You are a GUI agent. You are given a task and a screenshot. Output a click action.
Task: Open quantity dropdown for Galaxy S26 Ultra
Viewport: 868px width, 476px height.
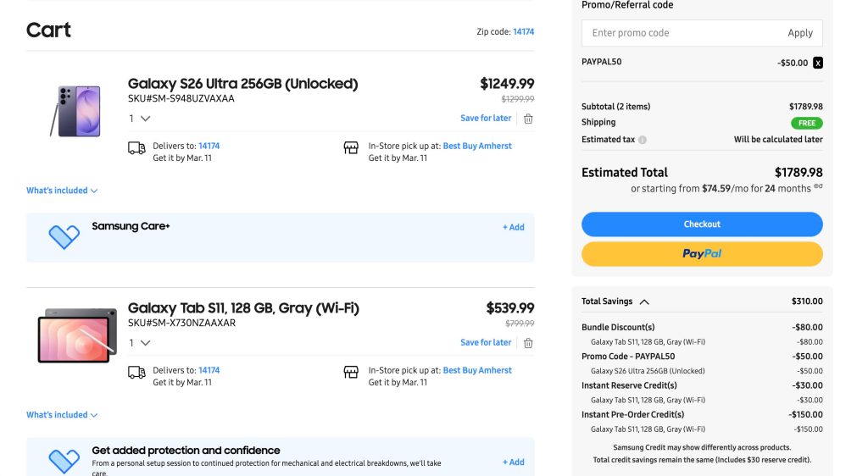[x=140, y=119]
